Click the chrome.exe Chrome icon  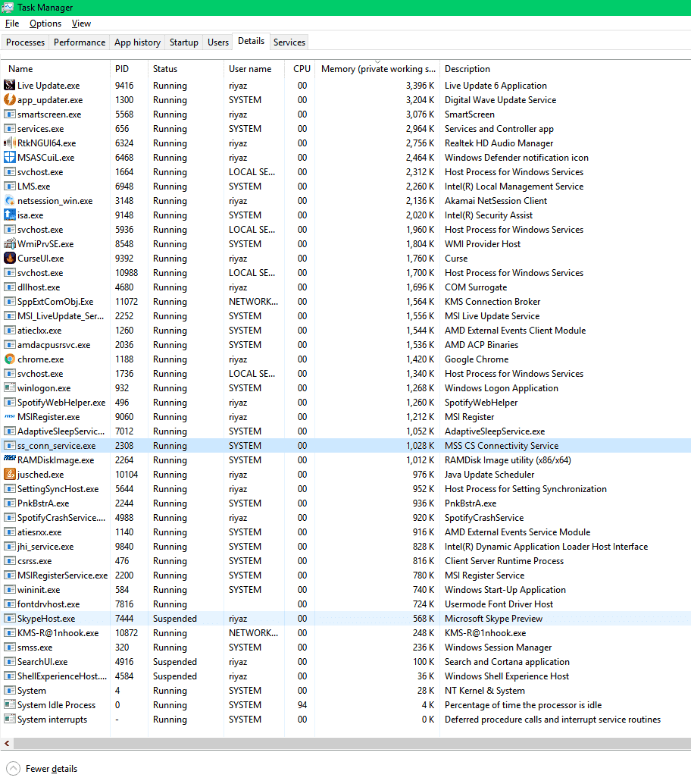click(10, 359)
